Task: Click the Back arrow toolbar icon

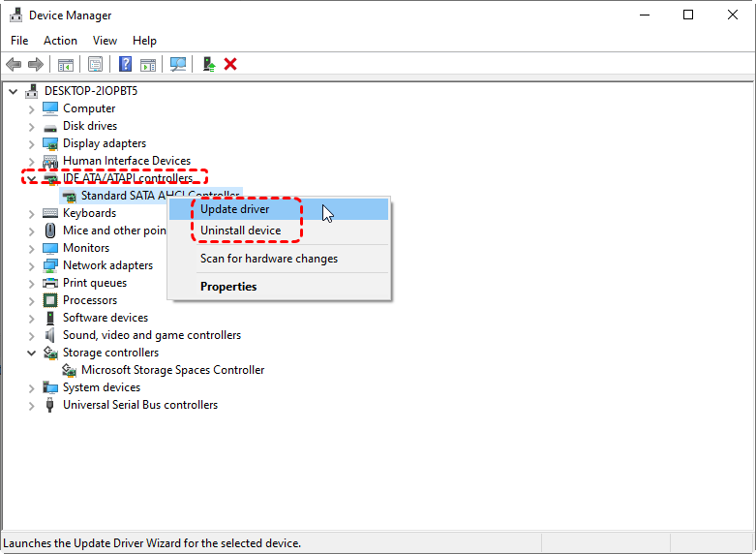Action: click(14, 64)
